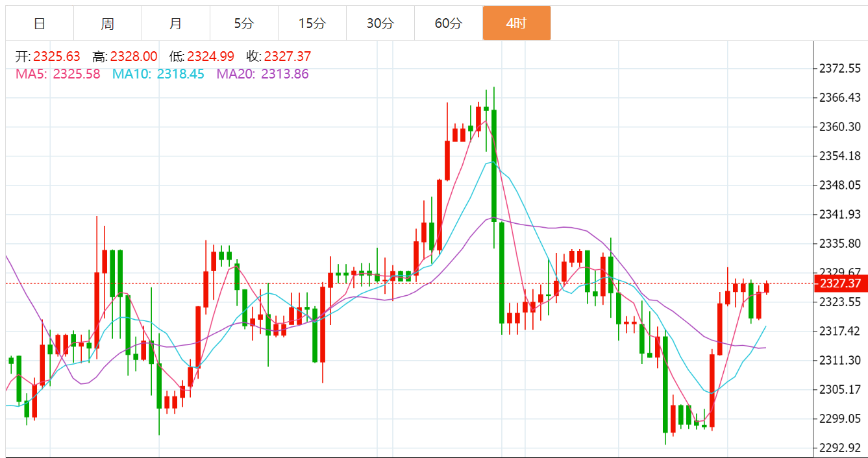868x458 pixels.
Task: Click the 2341.93 price axis label
Action: [x=840, y=214]
